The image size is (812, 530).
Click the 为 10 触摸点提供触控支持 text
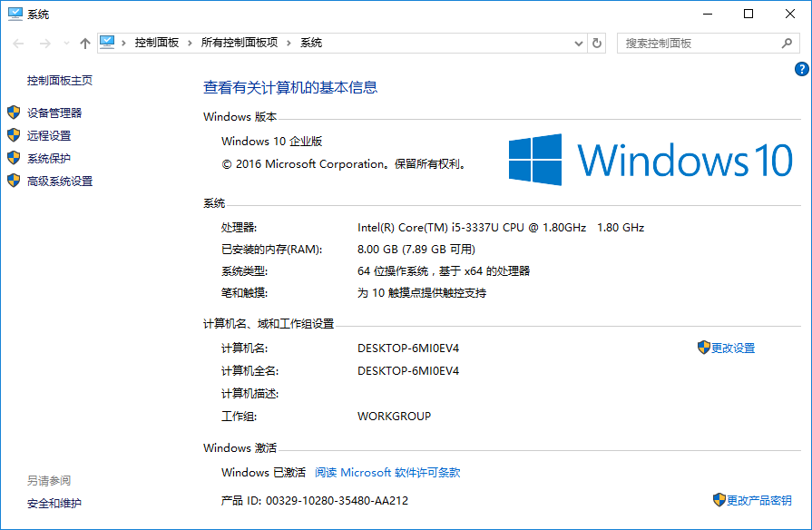[422, 293]
